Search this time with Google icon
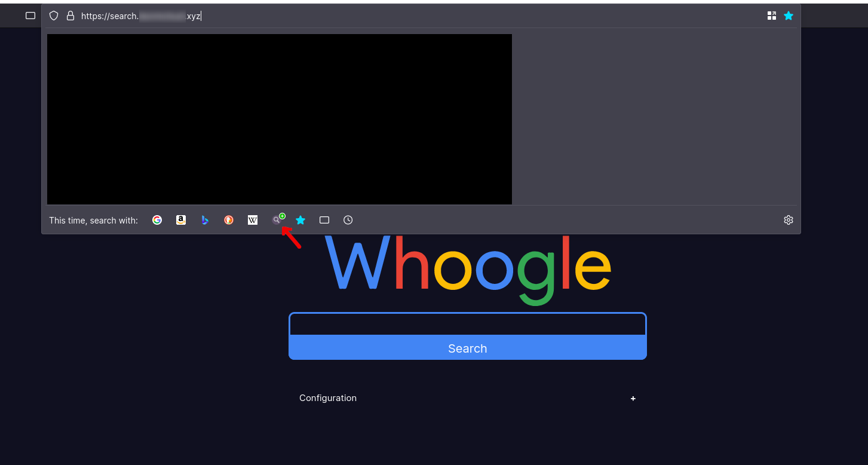 click(157, 220)
